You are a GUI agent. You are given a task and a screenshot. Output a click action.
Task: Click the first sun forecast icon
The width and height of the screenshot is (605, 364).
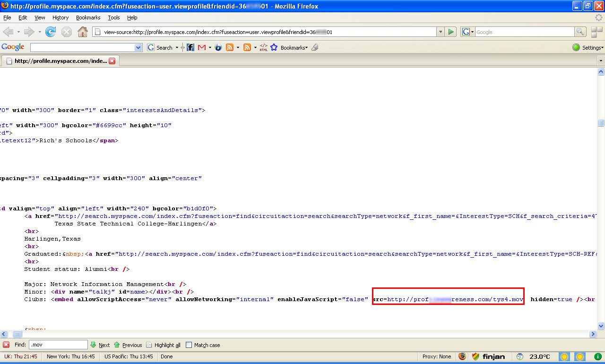tap(564, 356)
